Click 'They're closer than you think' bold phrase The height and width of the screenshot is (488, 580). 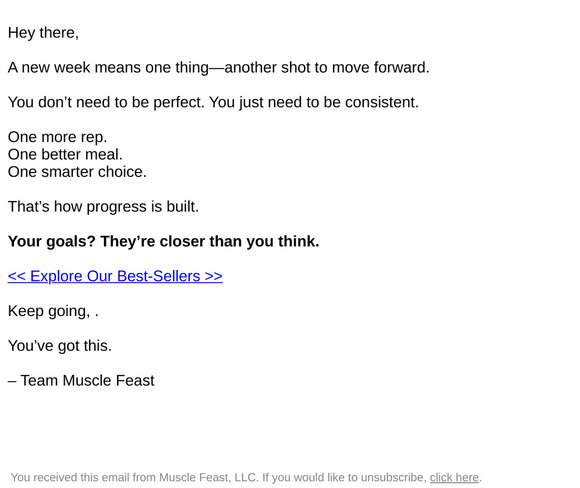pyautogui.click(x=208, y=242)
